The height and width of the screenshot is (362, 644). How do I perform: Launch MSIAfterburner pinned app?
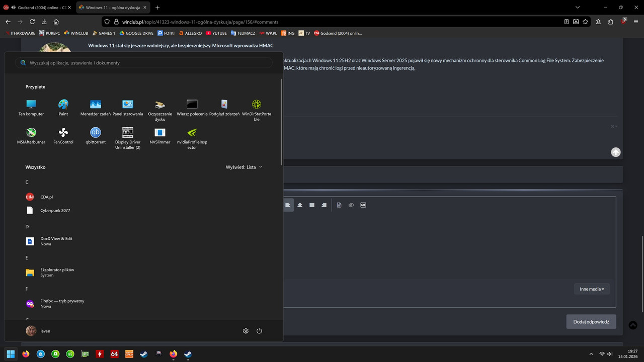click(x=31, y=136)
